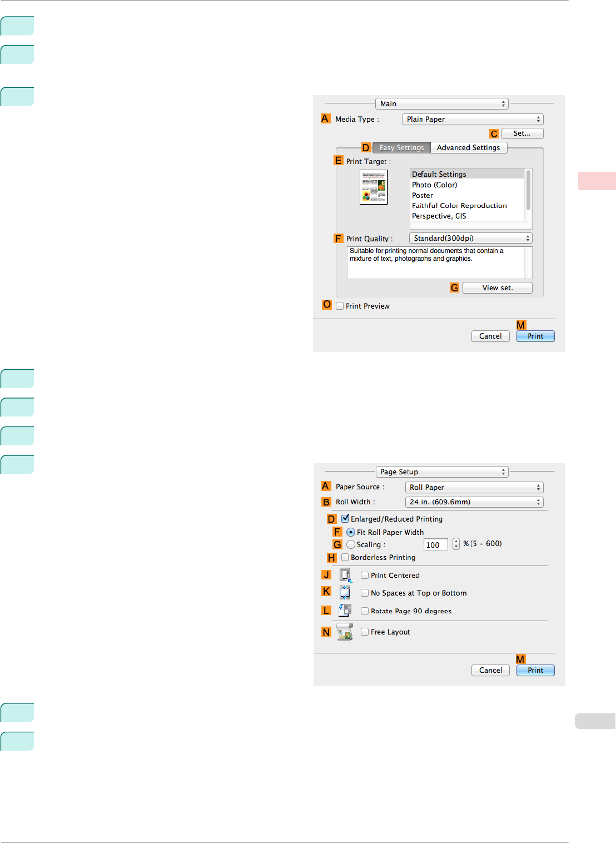The width and height of the screenshot is (616, 843).
Task: Click the No Spaces at Top or Bottom icon
Action: (345, 593)
